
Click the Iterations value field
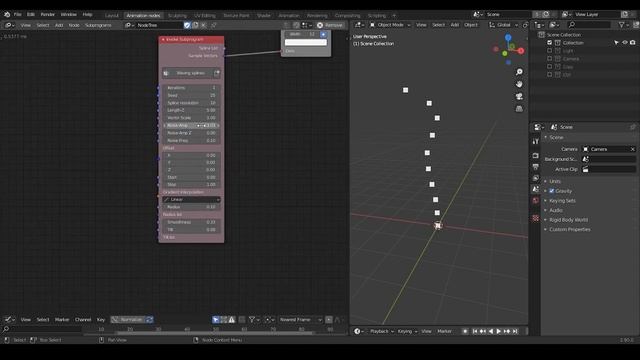tap(191, 88)
